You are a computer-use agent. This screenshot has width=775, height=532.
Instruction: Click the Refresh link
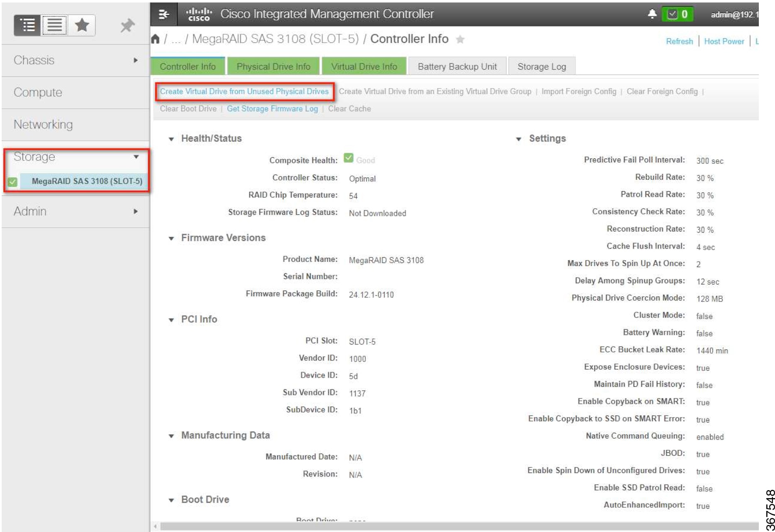pos(679,41)
